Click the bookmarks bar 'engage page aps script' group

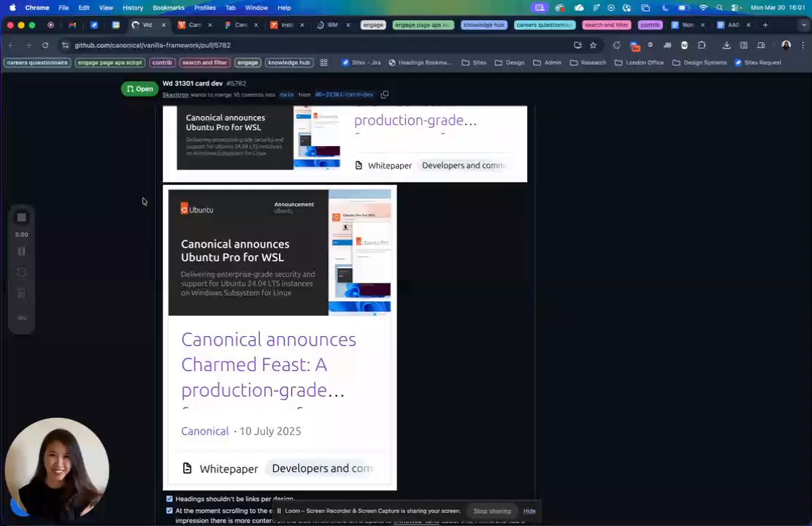click(110, 63)
